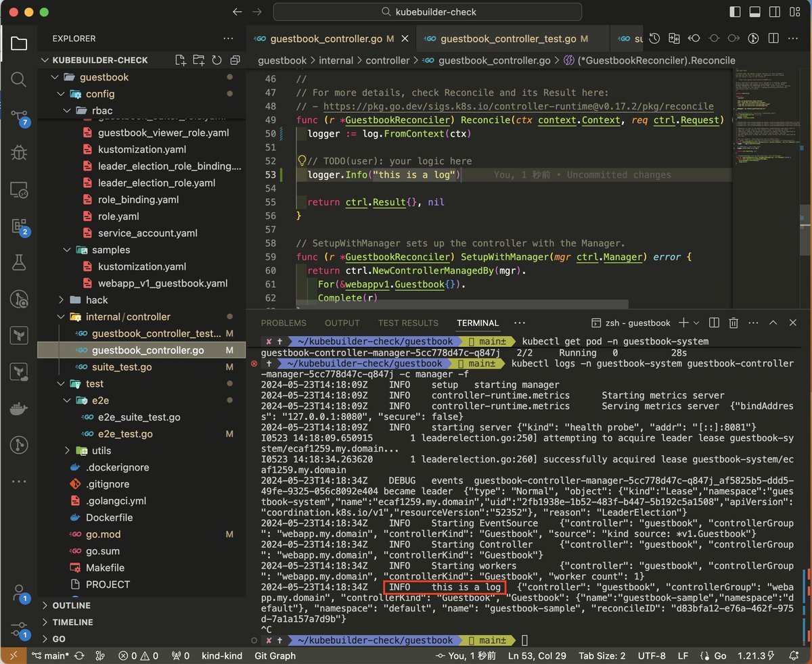Viewport: 812px width, 664px height.
Task: Click Tab Size: 2 in status bar
Action: point(603,656)
